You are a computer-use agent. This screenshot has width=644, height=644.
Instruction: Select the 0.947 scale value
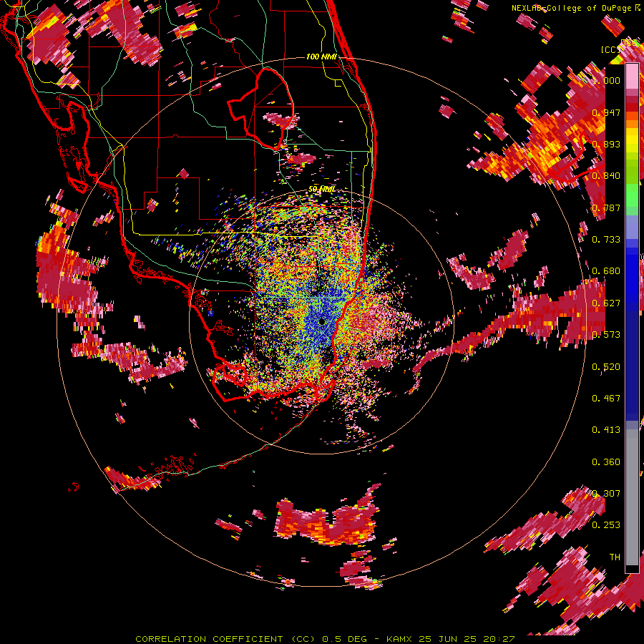(x=606, y=112)
